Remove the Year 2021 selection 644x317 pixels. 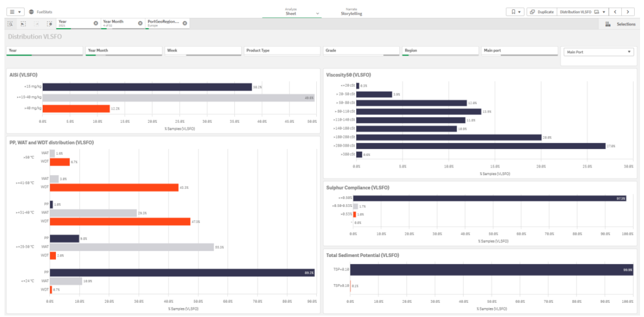tap(96, 23)
